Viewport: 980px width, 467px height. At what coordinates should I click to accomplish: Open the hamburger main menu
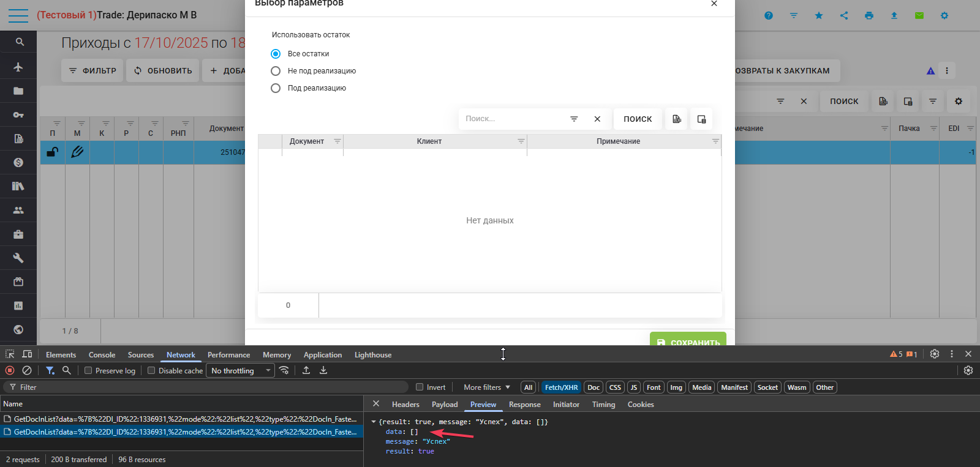[18, 15]
